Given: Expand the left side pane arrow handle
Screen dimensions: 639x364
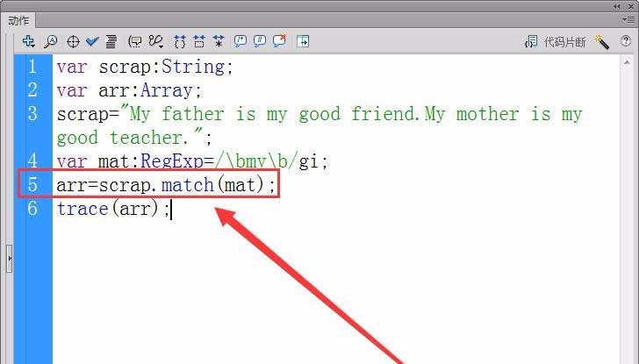Looking at the screenshot, I should (10, 259).
